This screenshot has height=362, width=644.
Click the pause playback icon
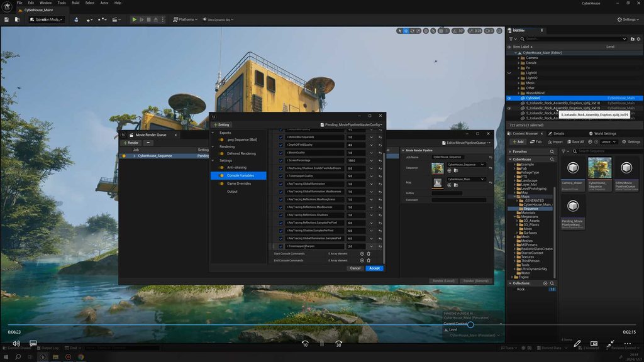pos(322,344)
